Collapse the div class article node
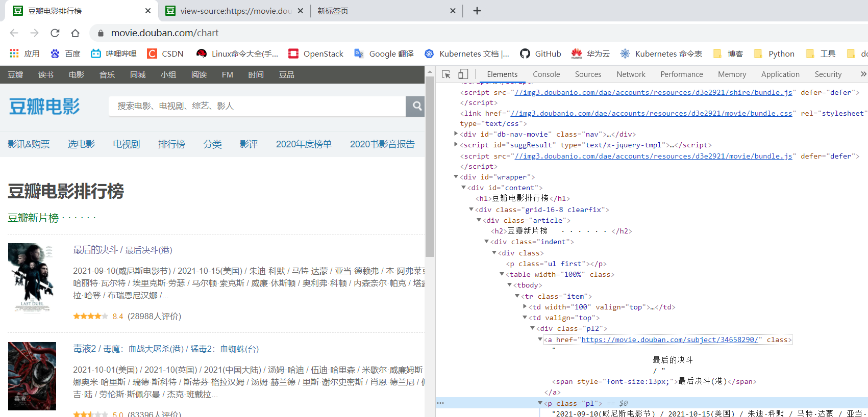 [x=479, y=220]
